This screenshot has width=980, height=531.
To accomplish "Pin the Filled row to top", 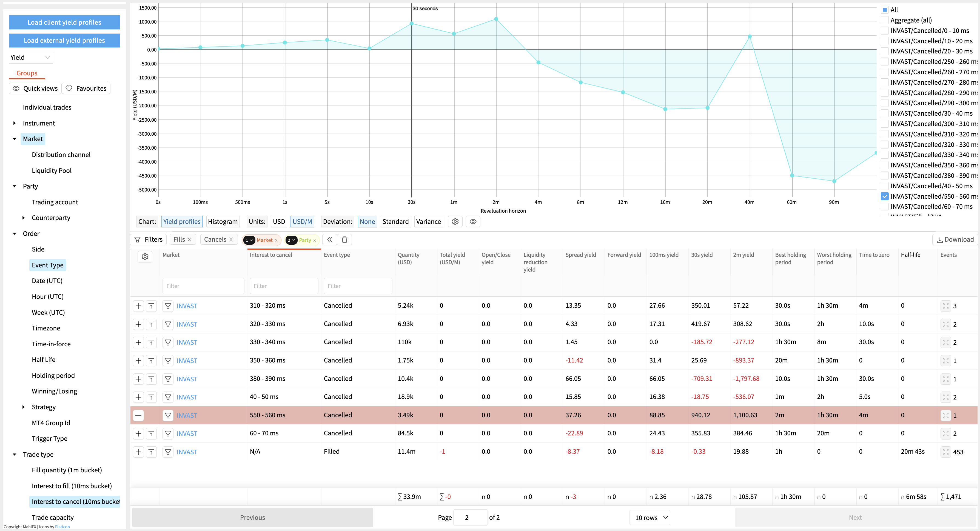I will click(152, 452).
